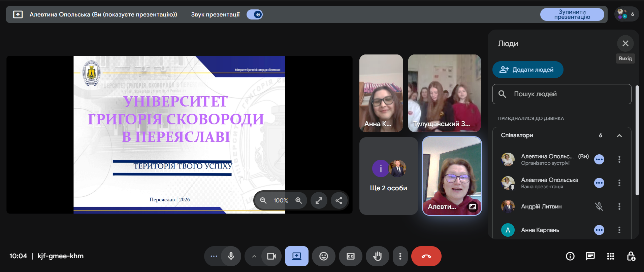Click the Додати людей button

pyautogui.click(x=527, y=70)
